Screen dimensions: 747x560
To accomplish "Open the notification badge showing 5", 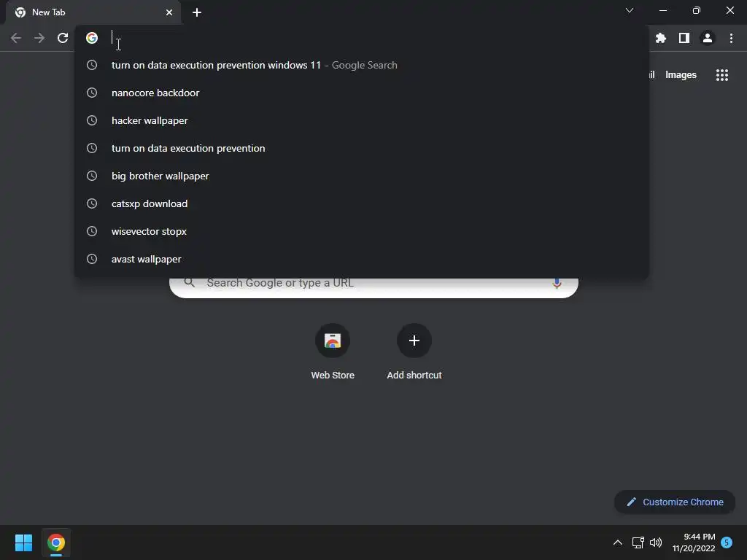I will click(x=727, y=542).
